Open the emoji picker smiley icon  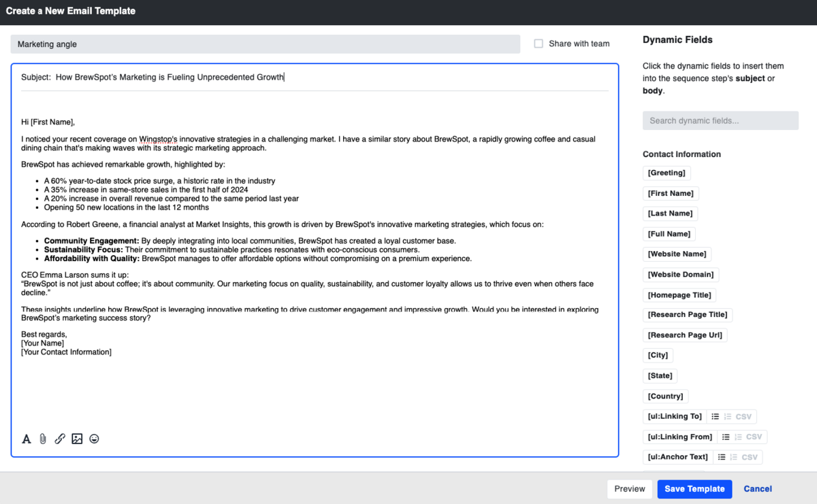click(x=94, y=439)
